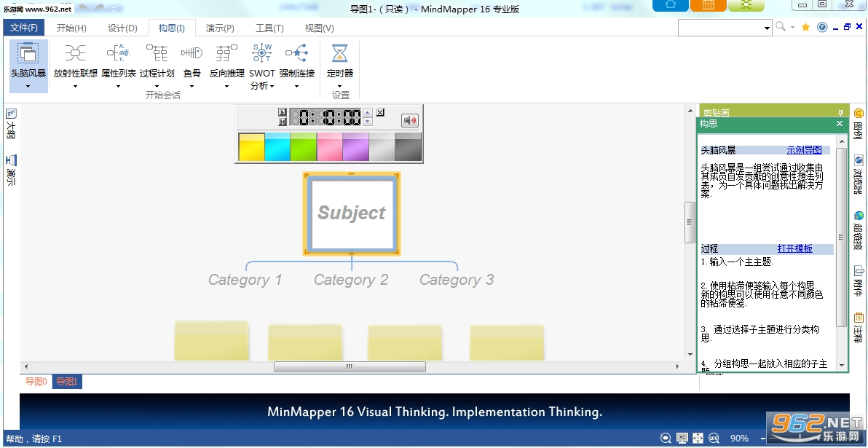Decrease timer with down arrow
The height and width of the screenshot is (448, 868).
[x=368, y=121]
